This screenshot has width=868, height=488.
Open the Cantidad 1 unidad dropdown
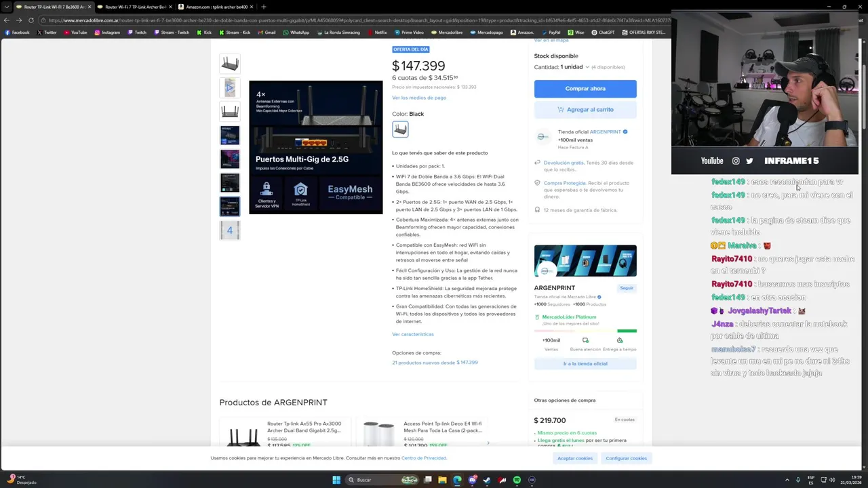pyautogui.click(x=574, y=67)
